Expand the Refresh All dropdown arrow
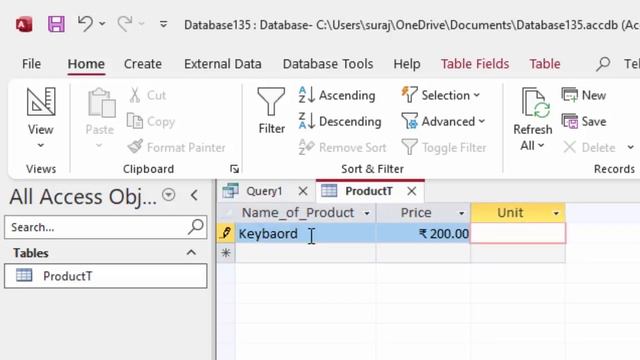Viewport: 640px width, 360px height. click(x=541, y=145)
